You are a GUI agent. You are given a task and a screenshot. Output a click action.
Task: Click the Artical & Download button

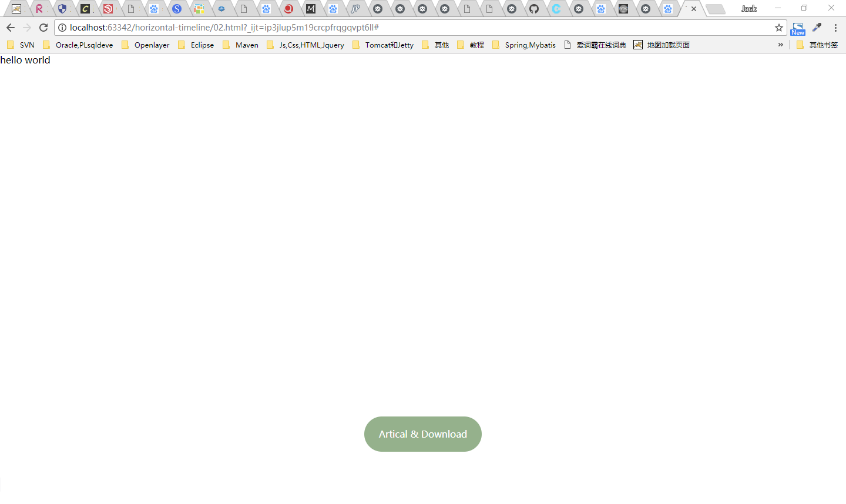click(423, 434)
